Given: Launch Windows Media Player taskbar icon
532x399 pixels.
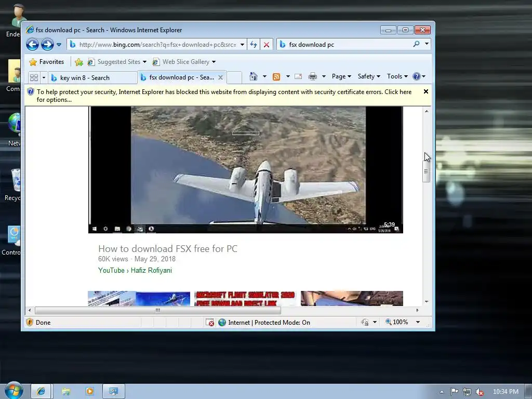Looking at the screenshot, I should click(89, 391).
